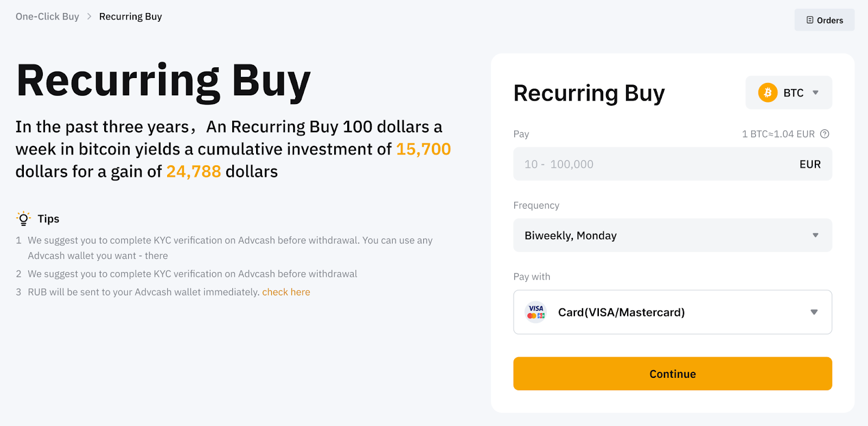Select the Biweekly, Monday frequency field
Screen dimensions: 868x426
651,235
